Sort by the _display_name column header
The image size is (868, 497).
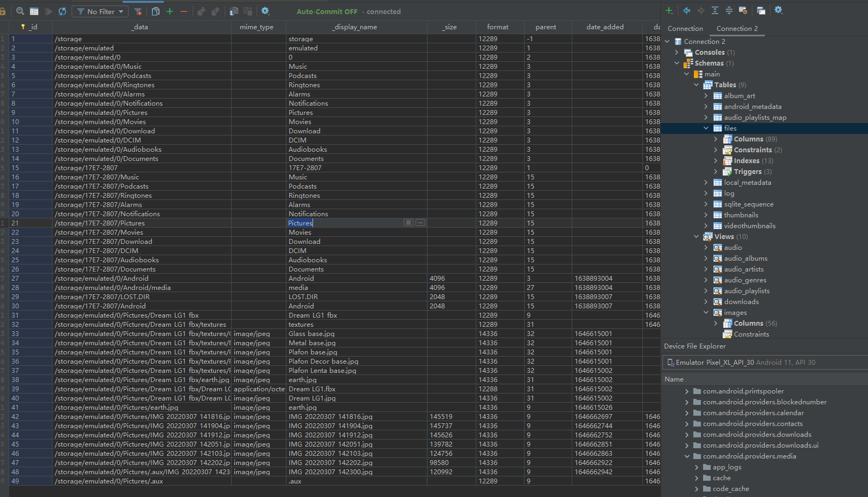tap(355, 27)
